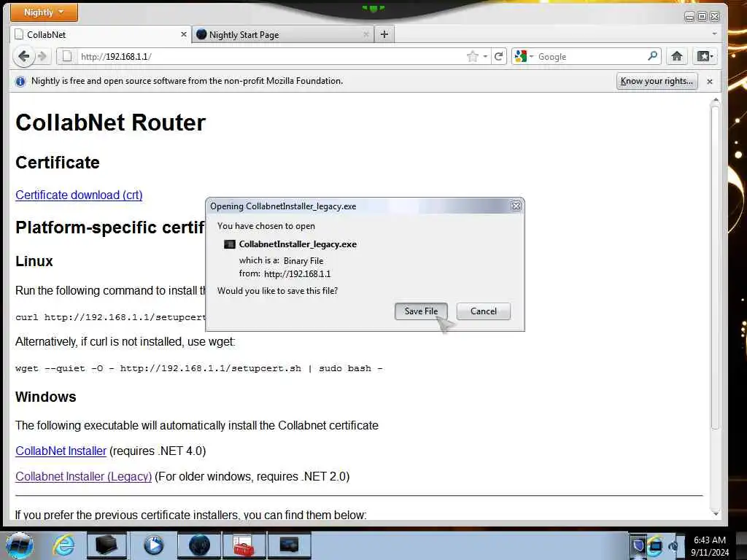Click the CollabnetInstaller_legacy.exe filename in dialog

click(x=298, y=244)
